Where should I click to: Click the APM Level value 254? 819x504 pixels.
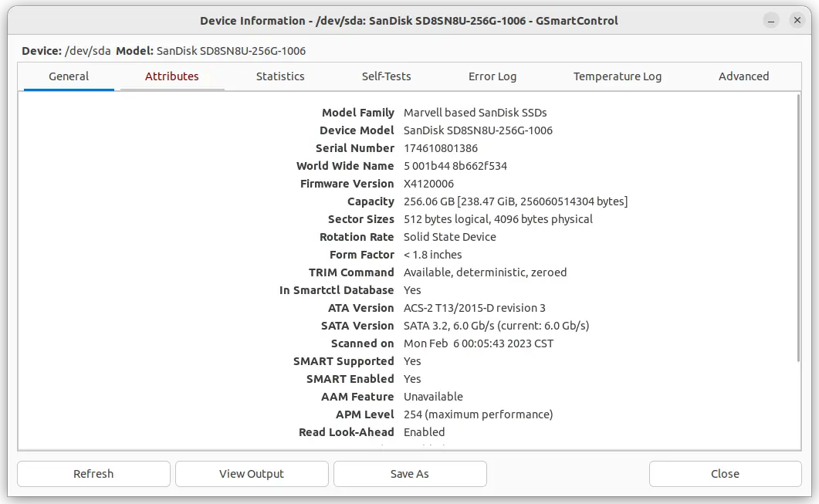tap(478, 414)
